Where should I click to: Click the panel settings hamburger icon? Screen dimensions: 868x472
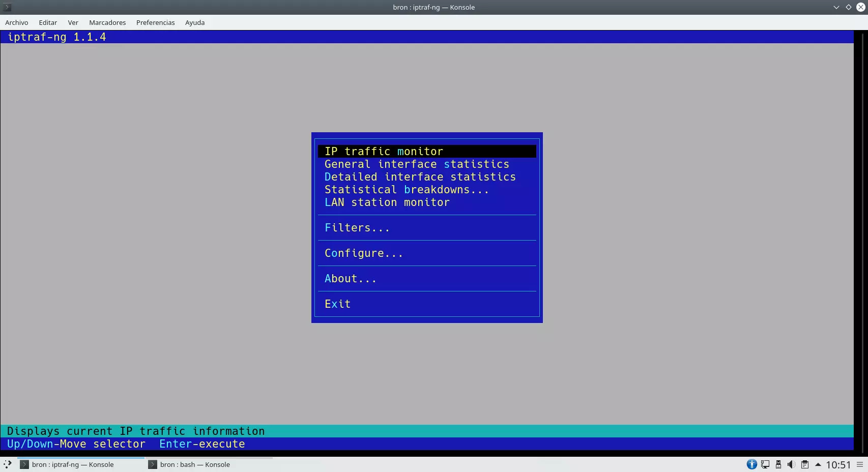pos(860,464)
